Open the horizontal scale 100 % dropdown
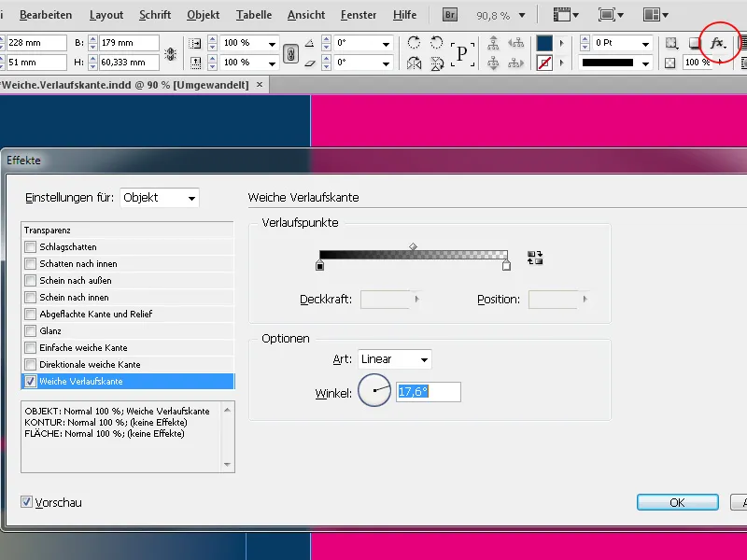Image resolution: width=747 pixels, height=560 pixels. (x=272, y=44)
